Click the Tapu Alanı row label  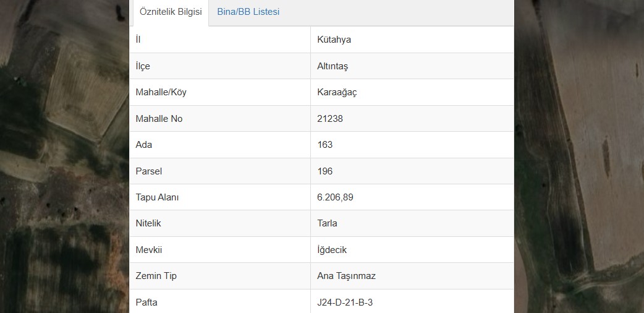pyautogui.click(x=158, y=197)
